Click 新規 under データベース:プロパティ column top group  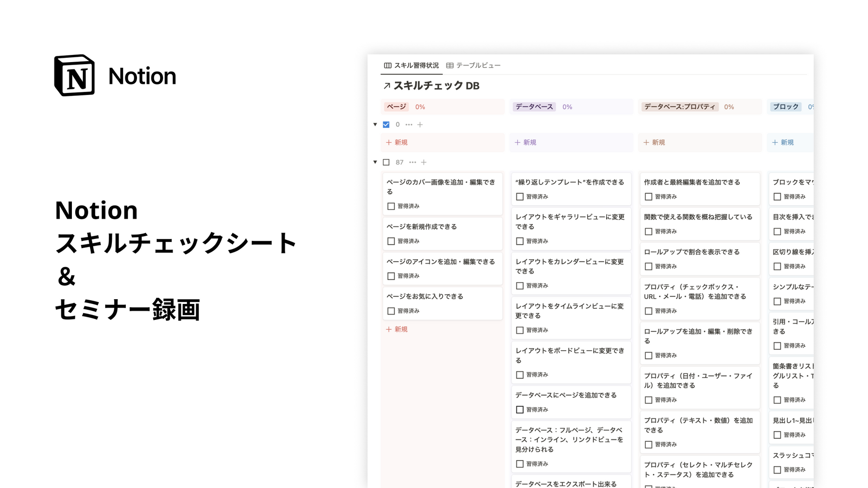[654, 143]
